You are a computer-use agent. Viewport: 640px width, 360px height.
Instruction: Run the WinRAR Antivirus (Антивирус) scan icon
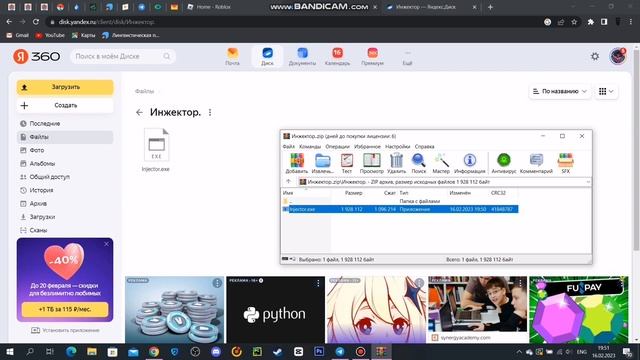pyautogui.click(x=504, y=163)
